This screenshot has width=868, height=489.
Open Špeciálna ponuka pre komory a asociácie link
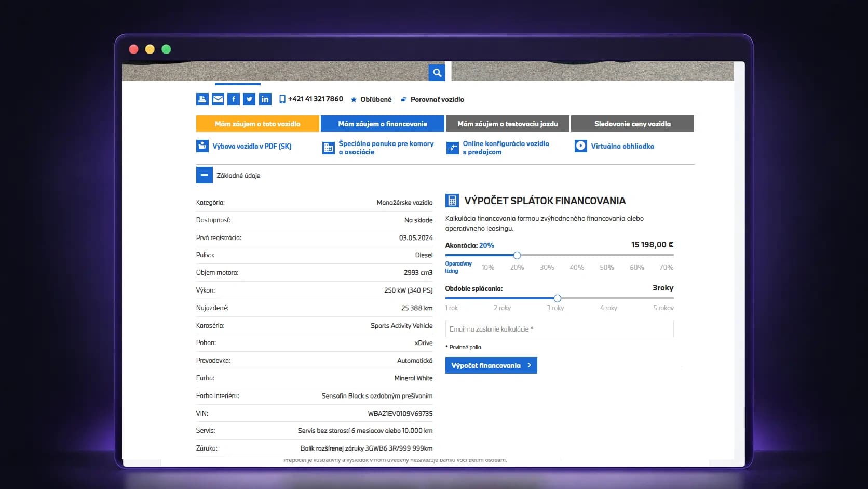click(x=386, y=148)
